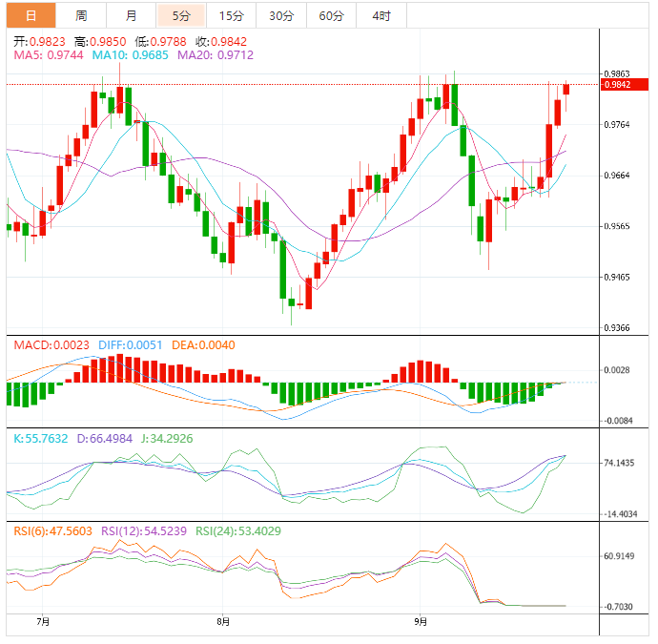This screenshot has width=658, height=644.
Task: Select the 15分 timeframe tab
Action: click(231, 15)
